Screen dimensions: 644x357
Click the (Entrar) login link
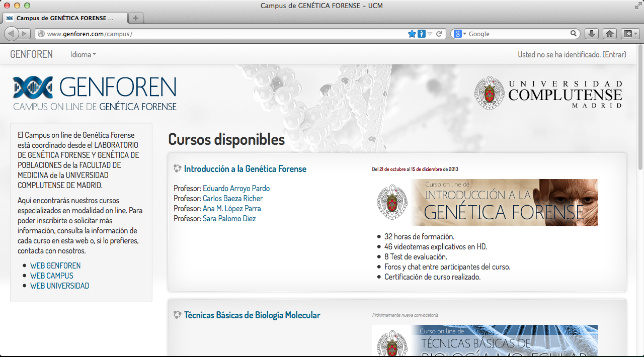614,54
